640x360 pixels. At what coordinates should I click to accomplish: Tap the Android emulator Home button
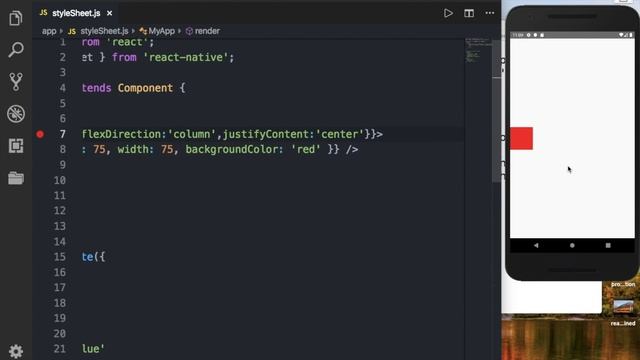coord(572,245)
